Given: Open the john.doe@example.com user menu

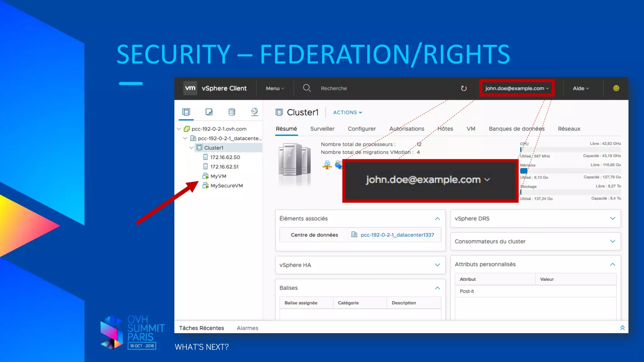Looking at the screenshot, I should (x=517, y=88).
